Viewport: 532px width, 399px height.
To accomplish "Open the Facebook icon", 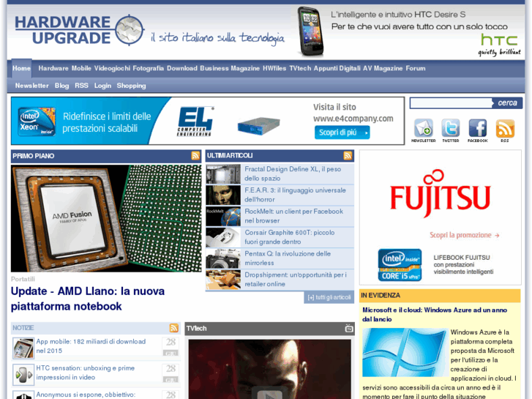I will tap(478, 128).
